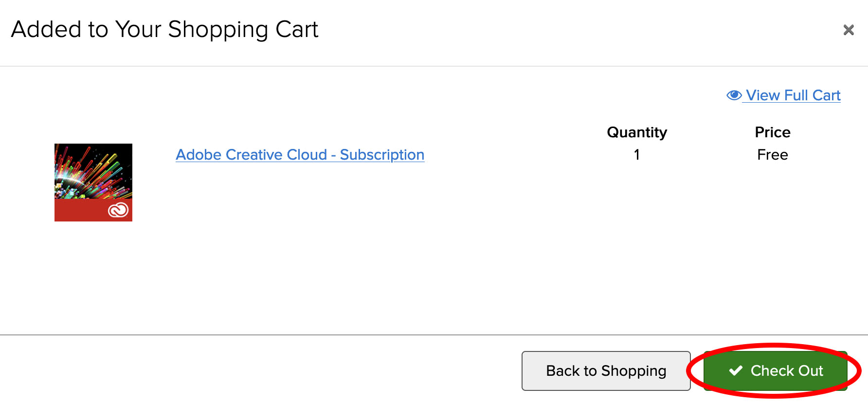Click the word Subscription in the product link
Image resolution: width=868 pixels, height=405 pixels.
[382, 155]
